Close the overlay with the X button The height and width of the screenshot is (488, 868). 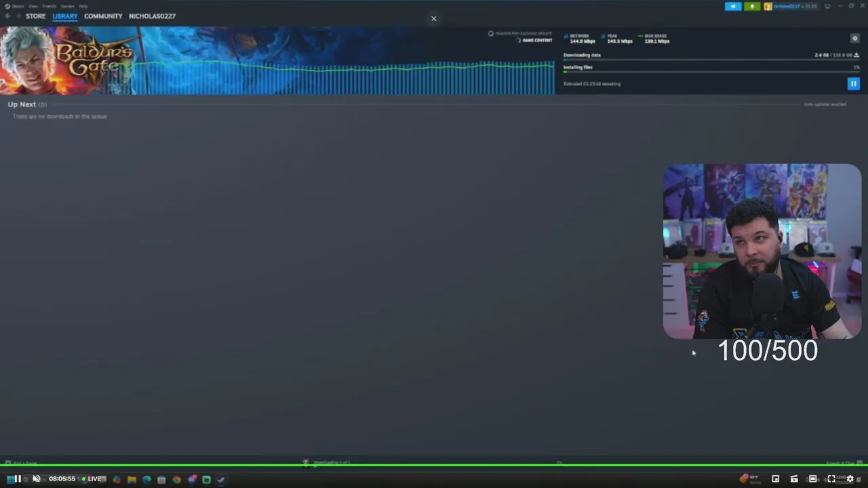434,18
